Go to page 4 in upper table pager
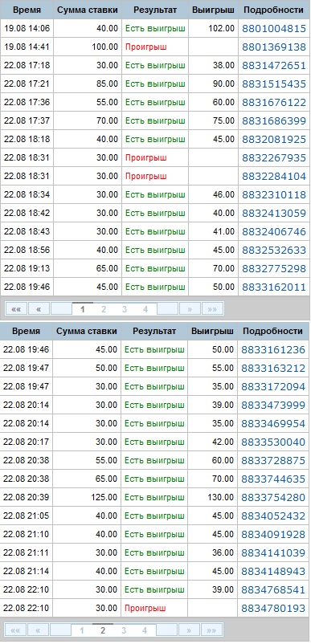The width and height of the screenshot is (311, 644). point(145,309)
